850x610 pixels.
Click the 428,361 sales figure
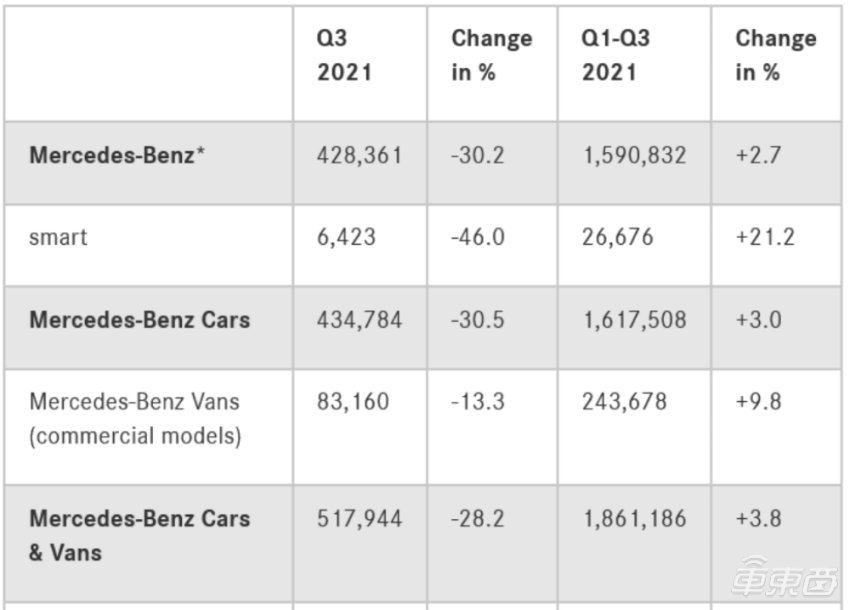tap(360, 156)
